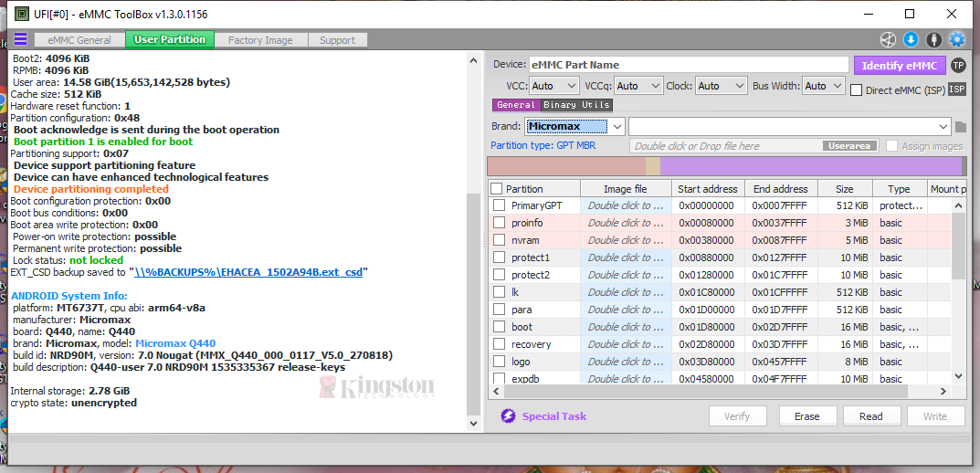Click the Image file column header
This screenshot has width=980, height=473.
626,189
